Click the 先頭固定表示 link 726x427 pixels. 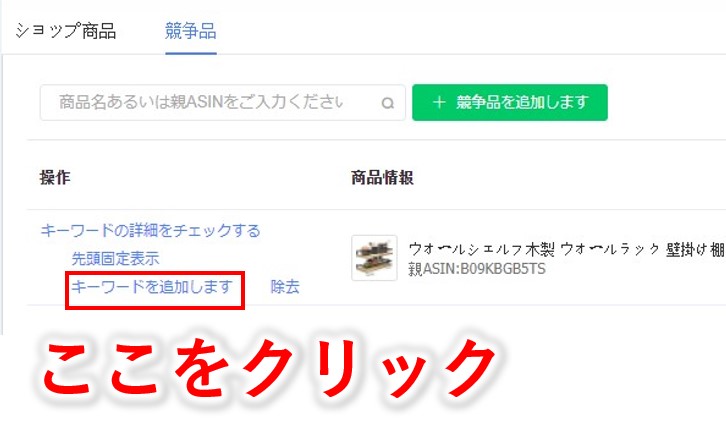pos(115,258)
